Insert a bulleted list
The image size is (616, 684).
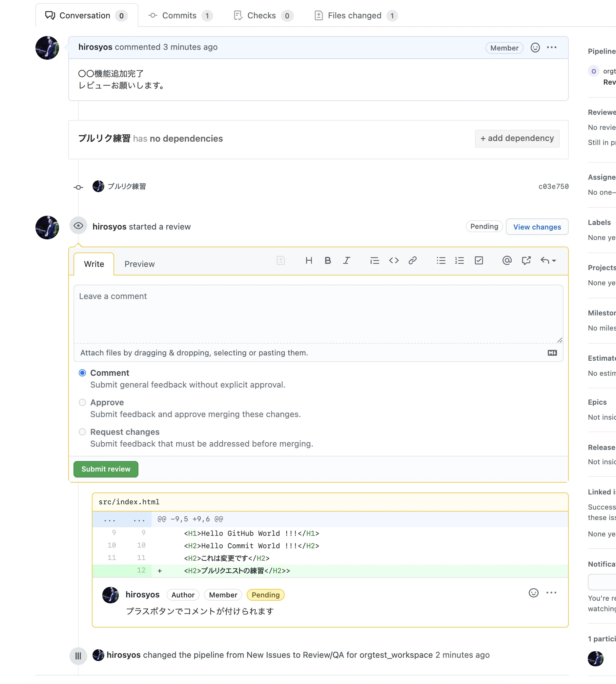point(441,260)
